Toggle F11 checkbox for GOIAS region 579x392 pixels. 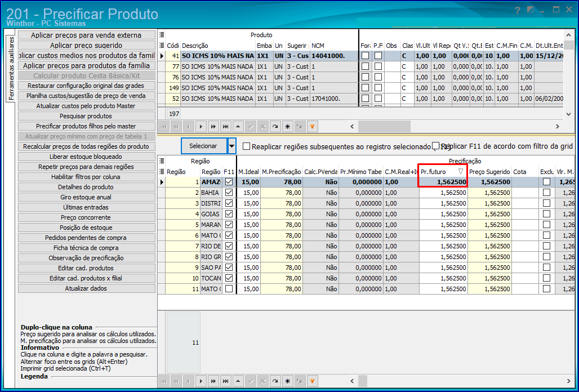point(229,214)
